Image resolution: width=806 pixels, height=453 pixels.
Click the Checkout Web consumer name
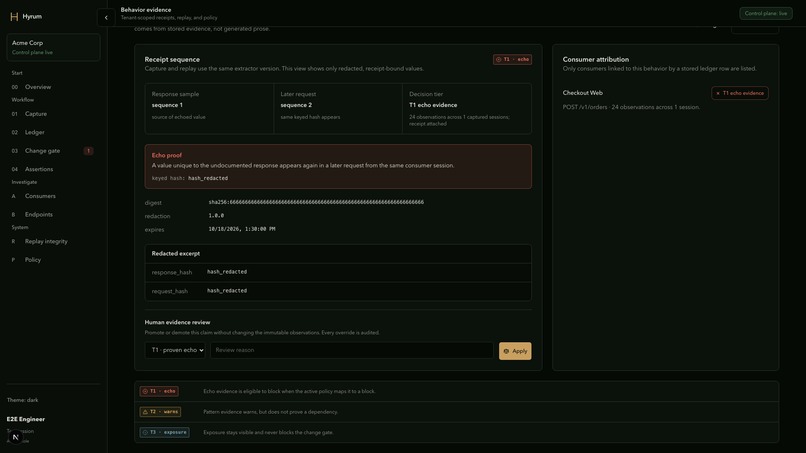(x=582, y=93)
